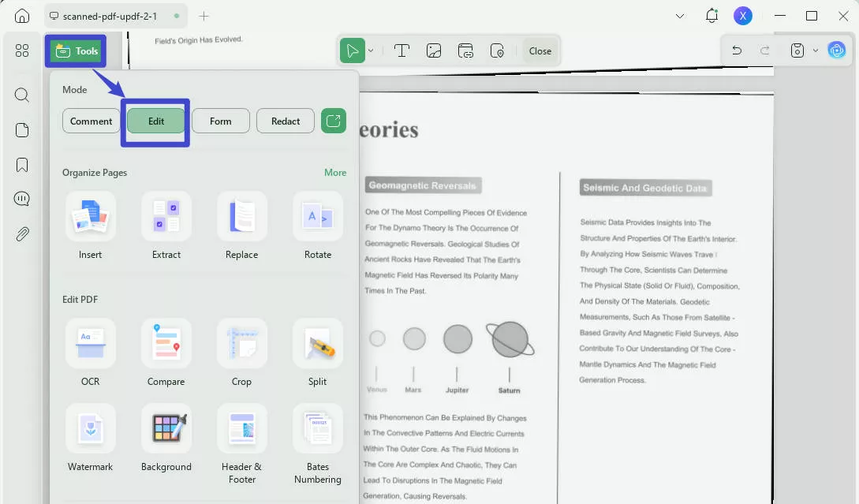Open the Tools menu
859x504 pixels.
pyautogui.click(x=75, y=50)
